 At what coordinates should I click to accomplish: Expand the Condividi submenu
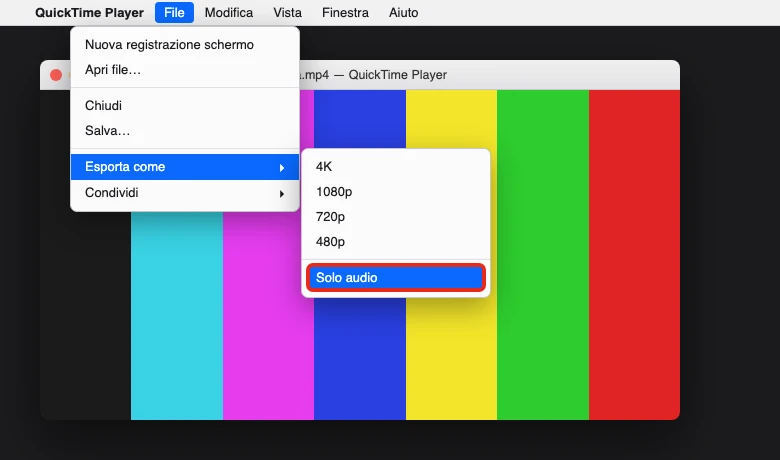coord(185,192)
